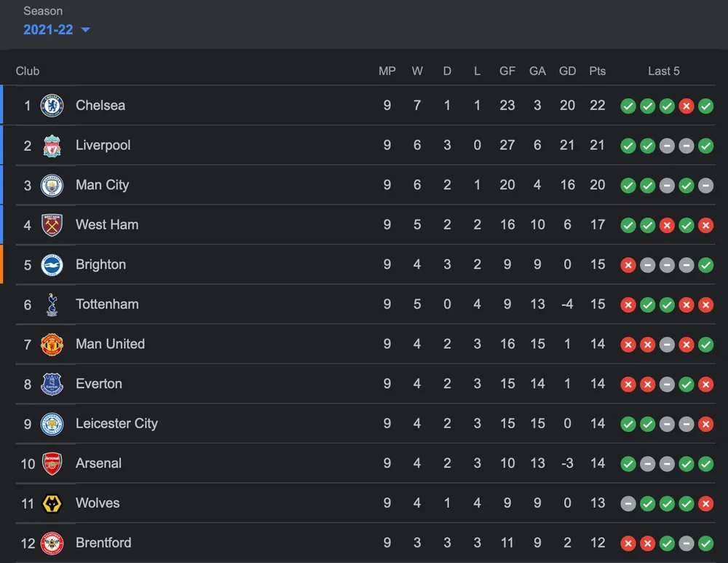Click Chelsea's red loss icon in Last 5

686,106
